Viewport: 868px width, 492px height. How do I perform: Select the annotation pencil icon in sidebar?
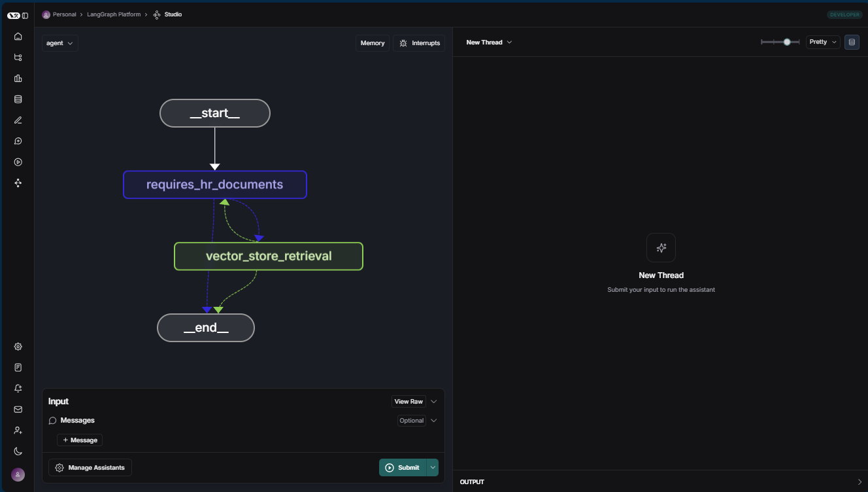[18, 120]
